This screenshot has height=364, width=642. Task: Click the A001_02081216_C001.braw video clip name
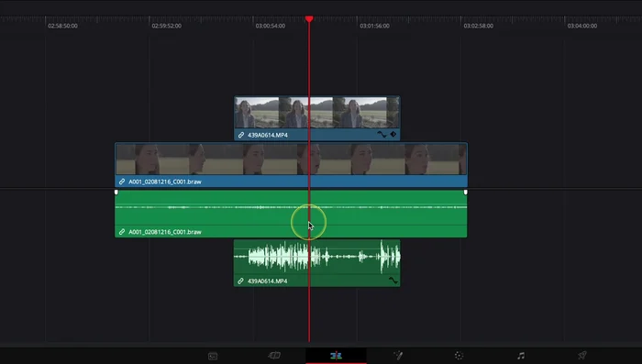click(x=165, y=182)
